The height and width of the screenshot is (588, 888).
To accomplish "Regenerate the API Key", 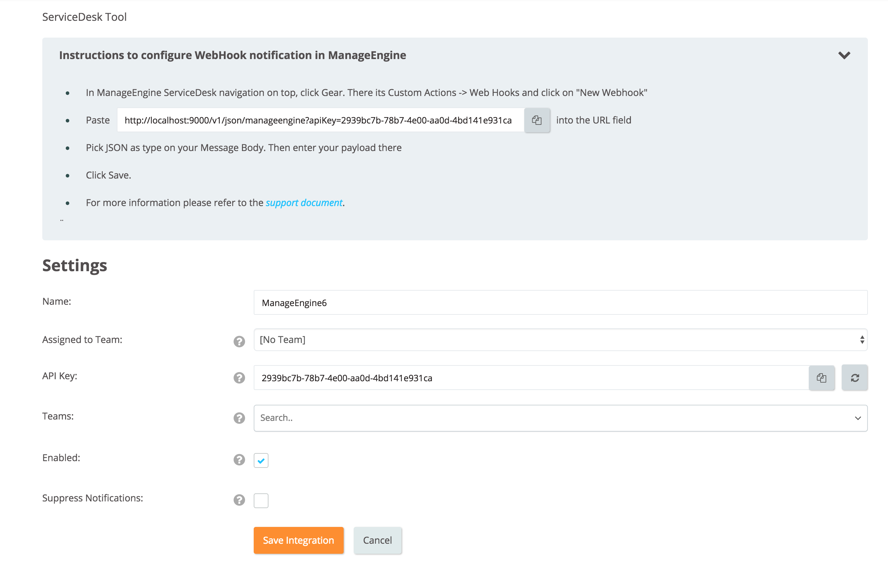I will (x=854, y=378).
